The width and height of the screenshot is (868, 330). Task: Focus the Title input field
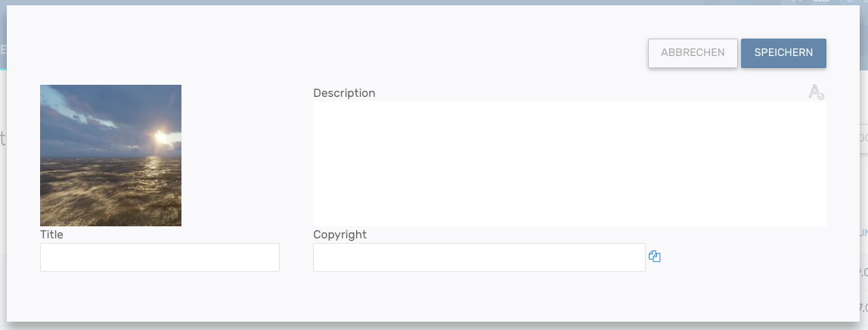coord(160,257)
